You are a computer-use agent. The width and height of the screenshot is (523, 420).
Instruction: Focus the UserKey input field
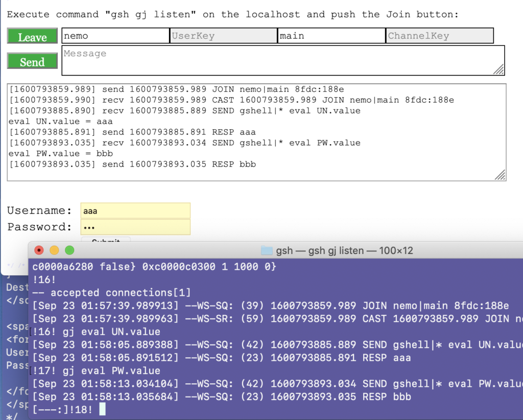tap(223, 36)
